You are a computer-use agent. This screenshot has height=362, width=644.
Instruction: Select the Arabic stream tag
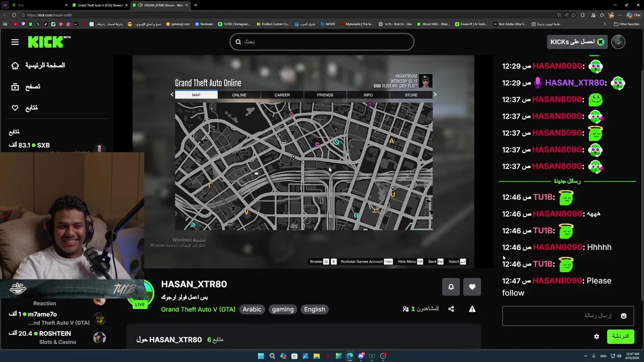(x=252, y=309)
